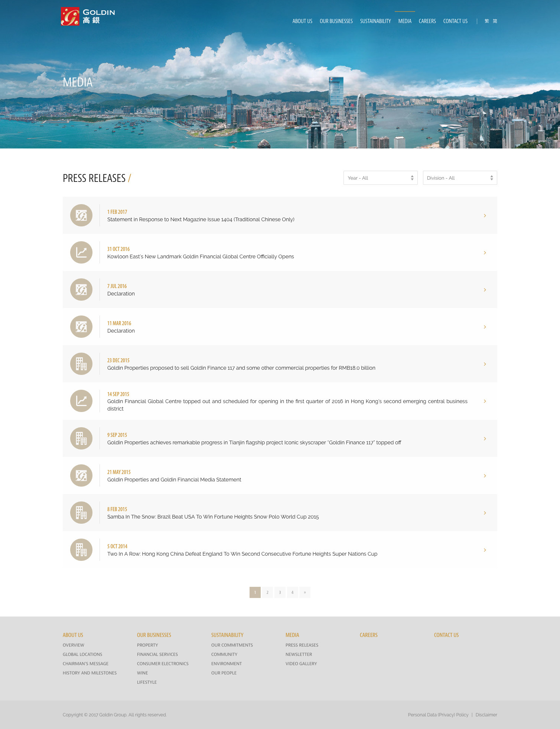Click the Goldin icon beside 11 Mar 2016 Declaration
The image size is (560, 729).
pyautogui.click(x=81, y=327)
